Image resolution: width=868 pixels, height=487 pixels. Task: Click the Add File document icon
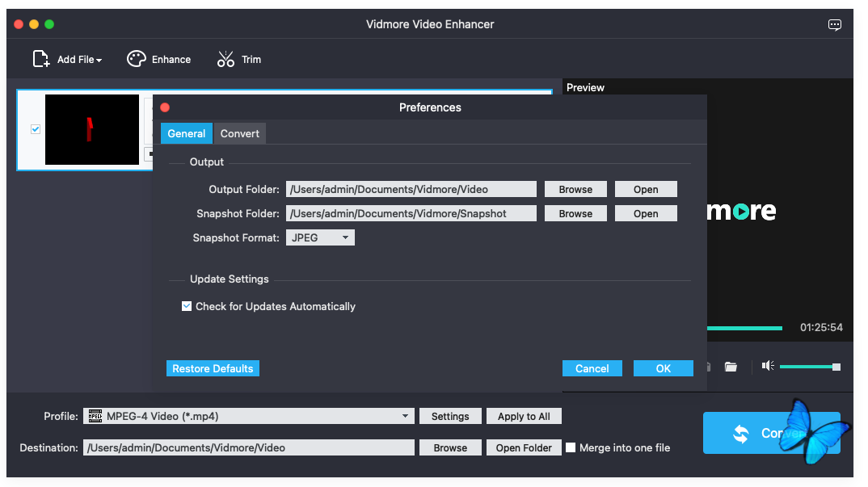[x=41, y=59]
